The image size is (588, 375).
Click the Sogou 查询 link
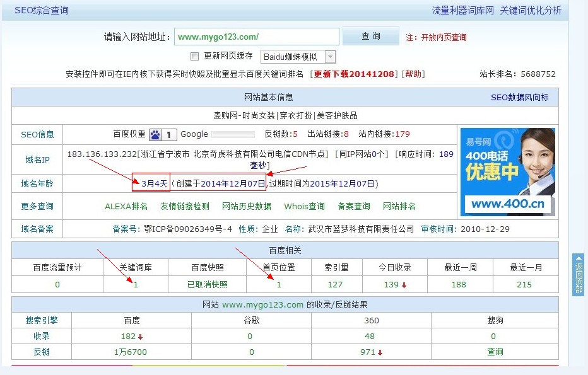495,352
